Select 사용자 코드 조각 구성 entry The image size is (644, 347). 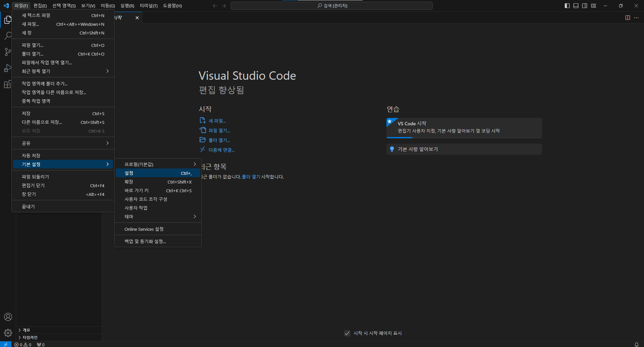(158, 199)
